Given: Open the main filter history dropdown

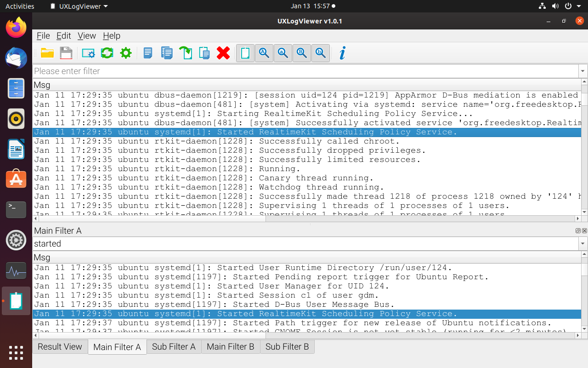Looking at the screenshot, I should [582, 71].
